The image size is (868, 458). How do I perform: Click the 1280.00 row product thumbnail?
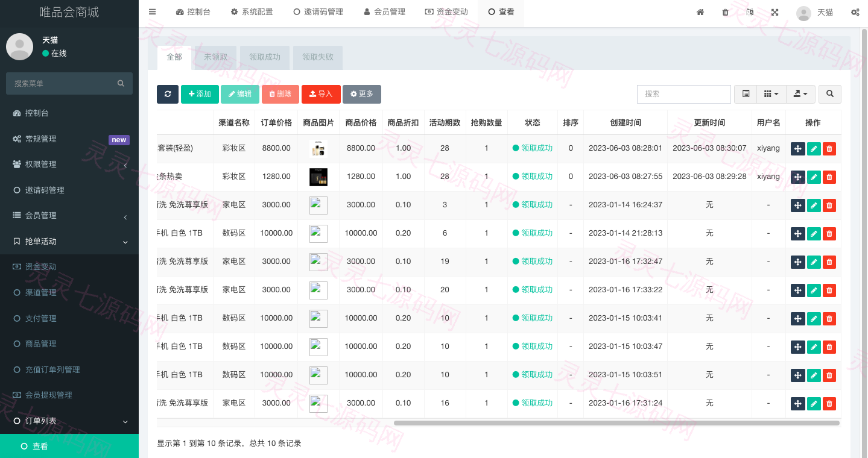(318, 177)
